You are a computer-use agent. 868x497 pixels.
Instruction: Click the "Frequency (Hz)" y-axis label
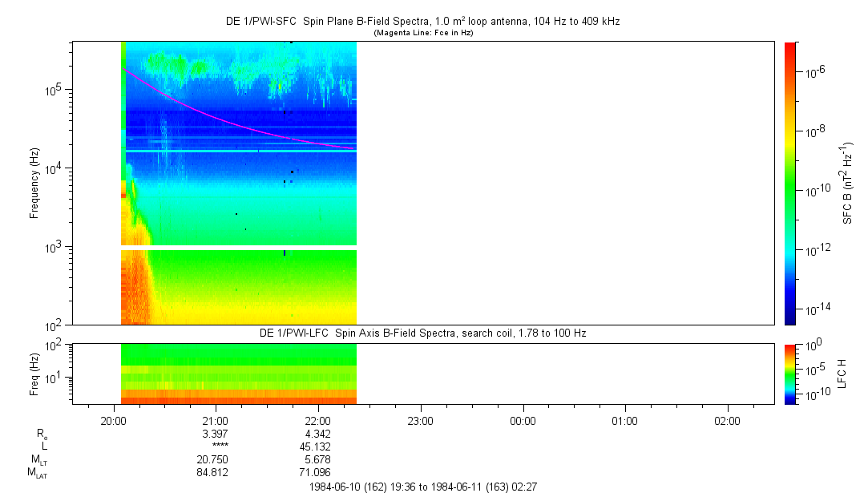pyautogui.click(x=34, y=183)
